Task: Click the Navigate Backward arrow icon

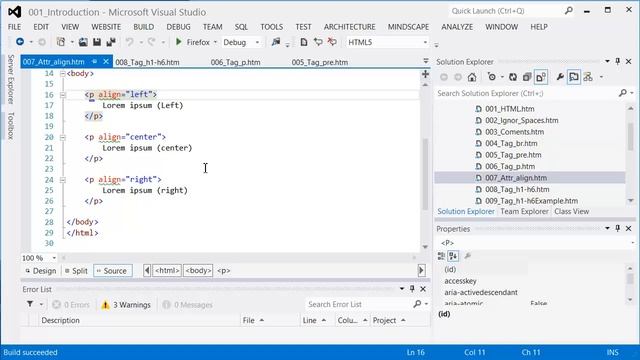Action: click(x=19, y=42)
